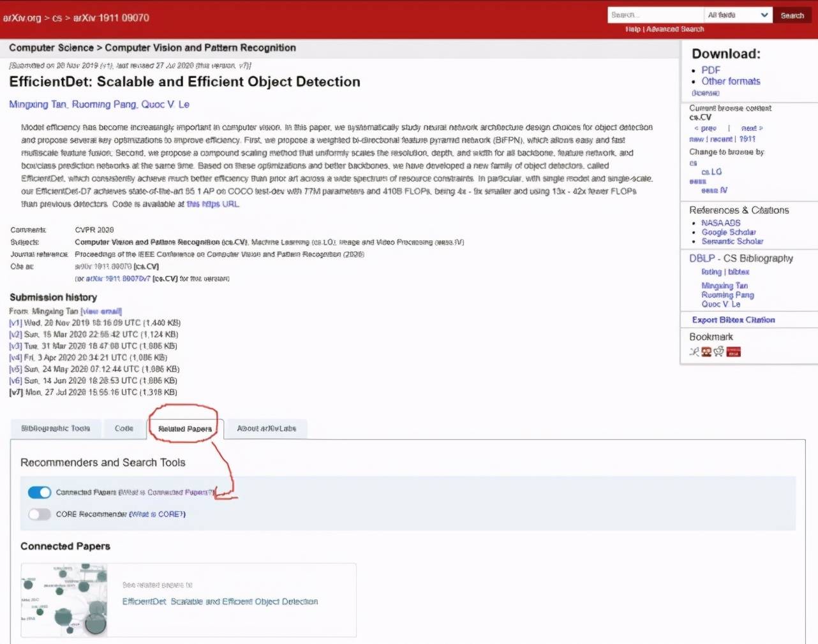818x644 pixels.
Task: Open the cs breadcrumb link in header
Action: (x=57, y=18)
